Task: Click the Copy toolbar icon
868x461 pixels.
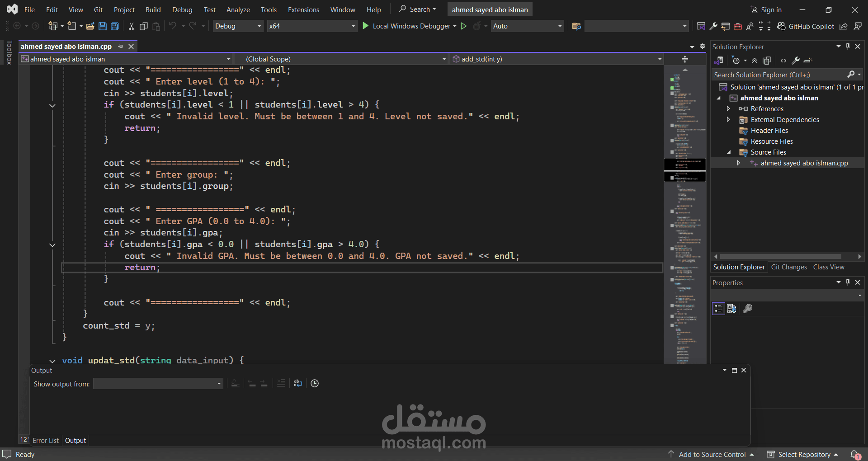Action: pos(144,26)
